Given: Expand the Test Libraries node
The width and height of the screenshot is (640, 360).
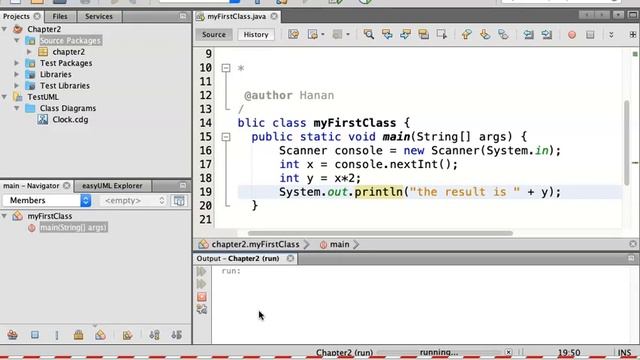Looking at the screenshot, I should coord(17,86).
